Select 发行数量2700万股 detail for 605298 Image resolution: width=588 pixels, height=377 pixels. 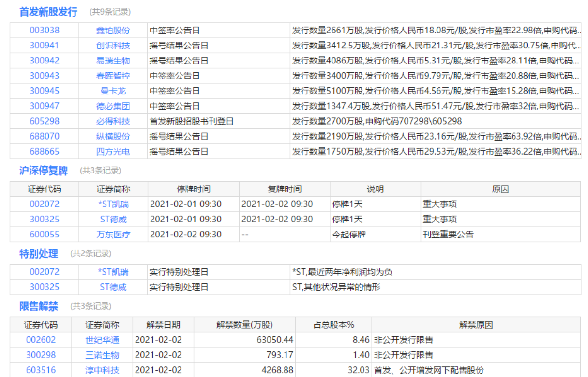click(x=435, y=121)
